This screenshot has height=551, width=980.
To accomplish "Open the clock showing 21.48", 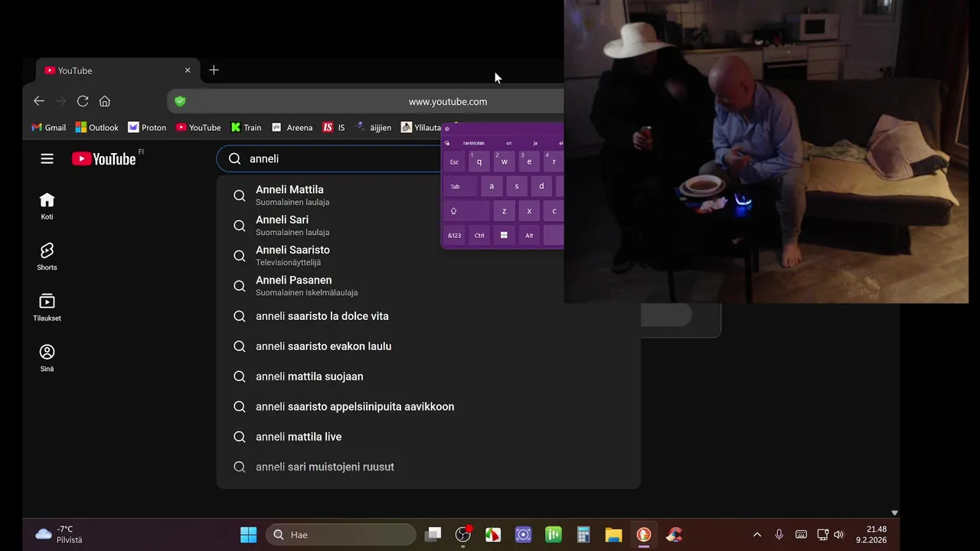I will 871,534.
